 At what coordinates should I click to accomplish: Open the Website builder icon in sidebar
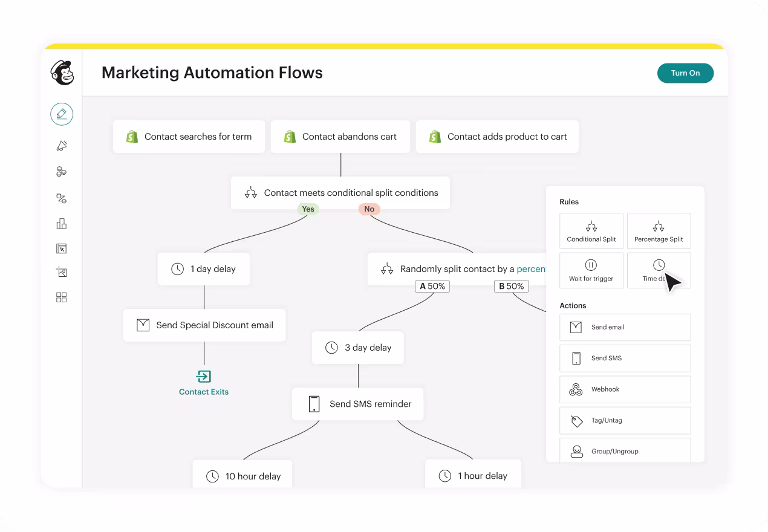[61, 248]
